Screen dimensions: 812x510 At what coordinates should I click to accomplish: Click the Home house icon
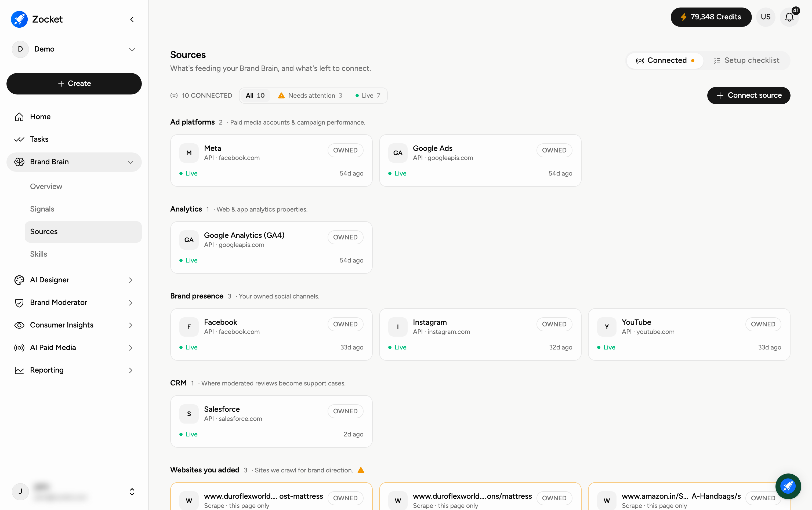[x=19, y=117]
